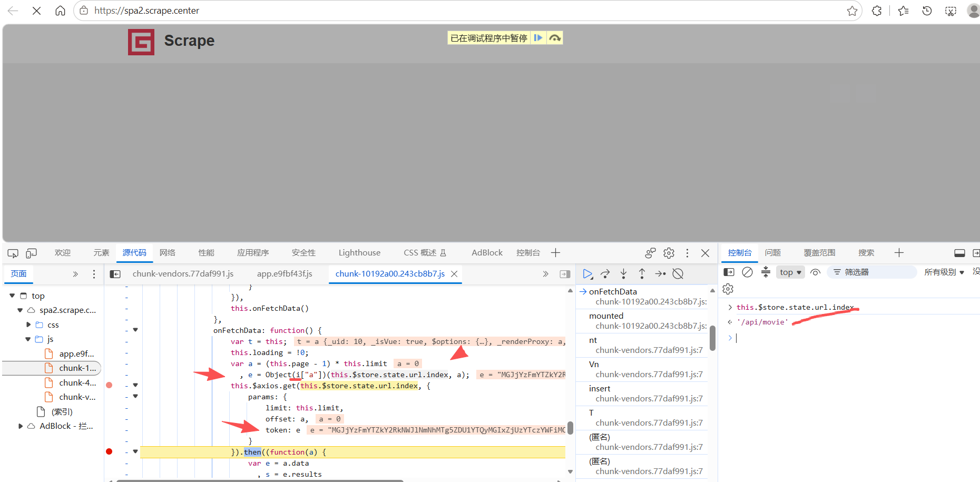The width and height of the screenshot is (980, 482).
Task: Collapse the top tree node
Action: click(12, 296)
